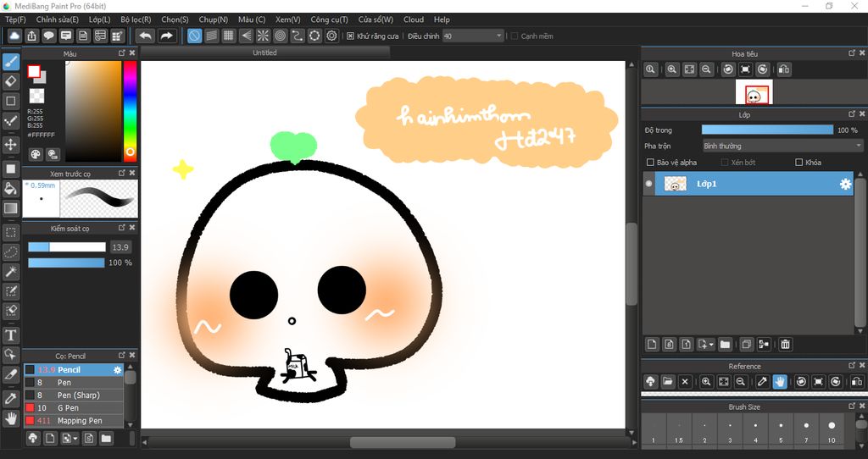Adjust the brush size slider showing 13.9
This screenshot has width=868, height=459.
click(67, 247)
